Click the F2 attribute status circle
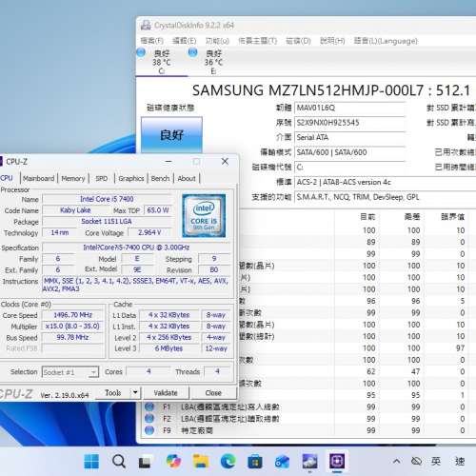The height and width of the screenshot is (476, 476). [149, 419]
